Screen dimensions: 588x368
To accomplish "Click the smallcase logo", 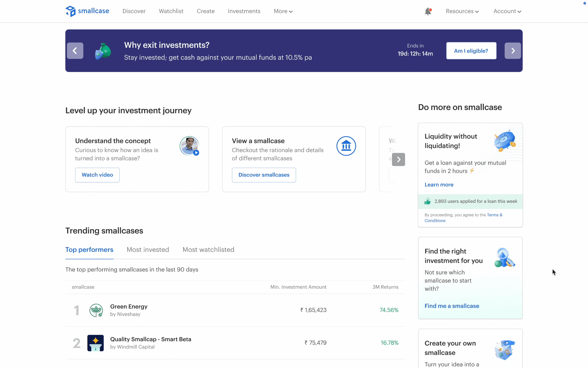I will pyautogui.click(x=87, y=11).
